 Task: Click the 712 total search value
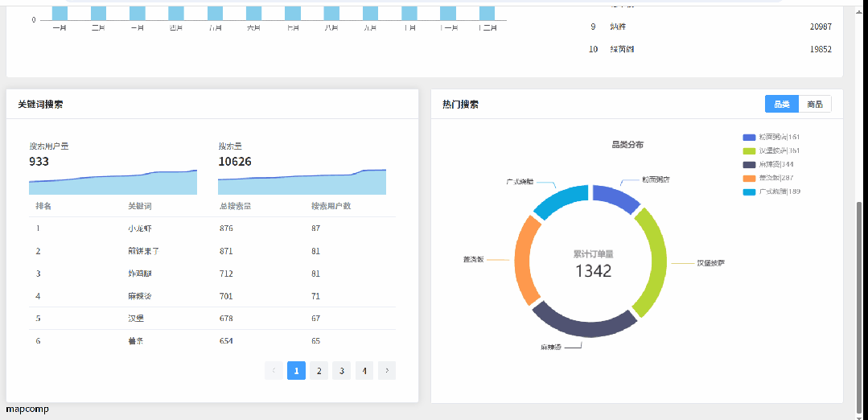[x=226, y=274]
